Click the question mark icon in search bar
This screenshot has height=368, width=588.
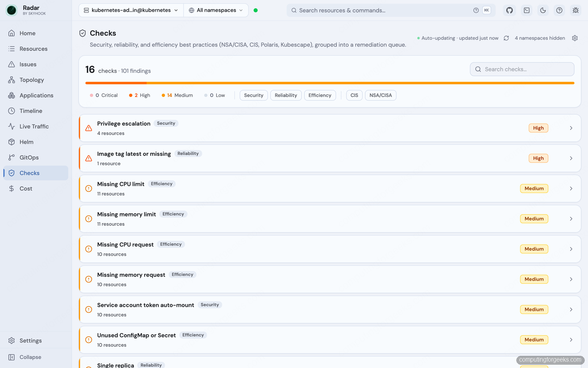476,10
